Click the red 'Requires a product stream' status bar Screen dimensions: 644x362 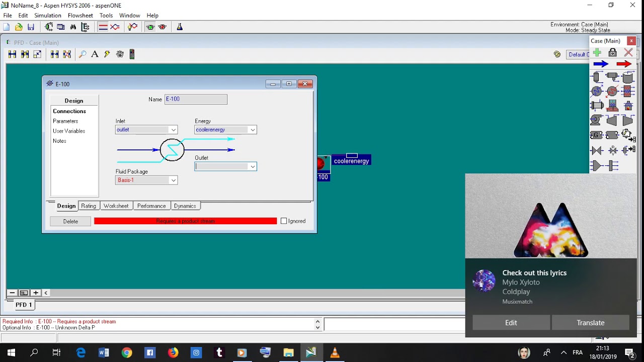pos(185,221)
